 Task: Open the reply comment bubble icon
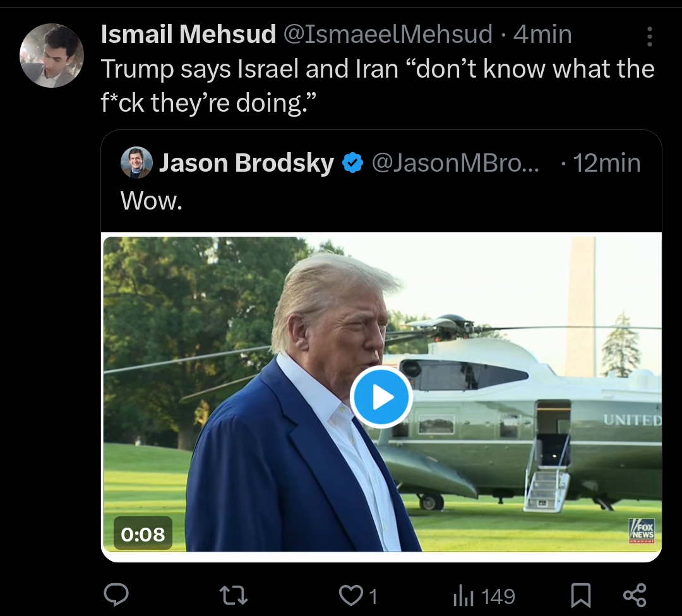click(116, 595)
